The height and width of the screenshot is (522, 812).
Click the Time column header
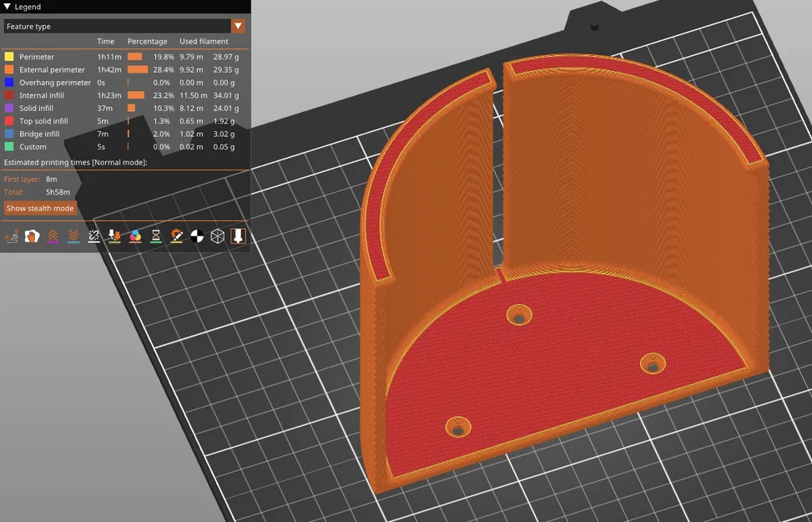(x=106, y=42)
